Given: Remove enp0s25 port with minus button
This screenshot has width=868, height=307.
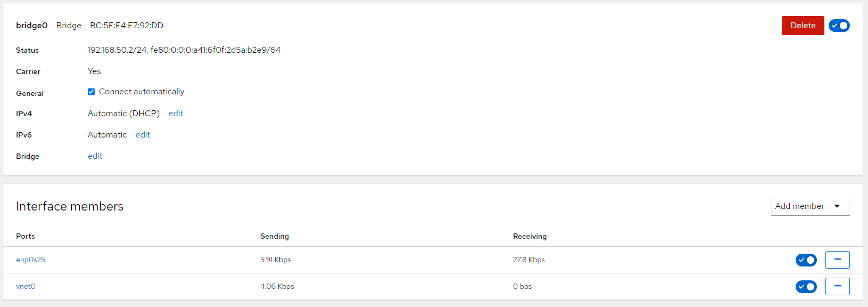Looking at the screenshot, I should pos(837,260).
